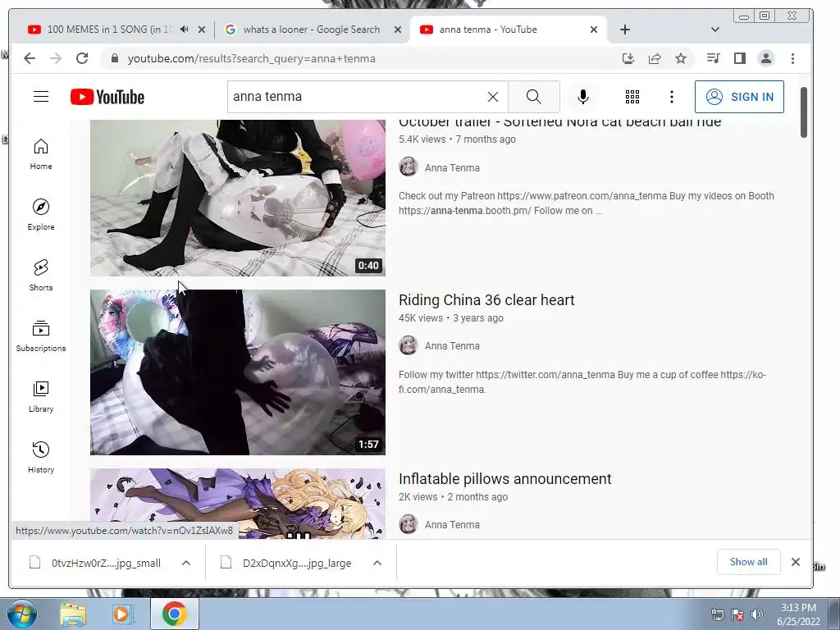Screen dimensions: 840x630
Task: Open Chrome media controls icon
Action: (x=713, y=58)
